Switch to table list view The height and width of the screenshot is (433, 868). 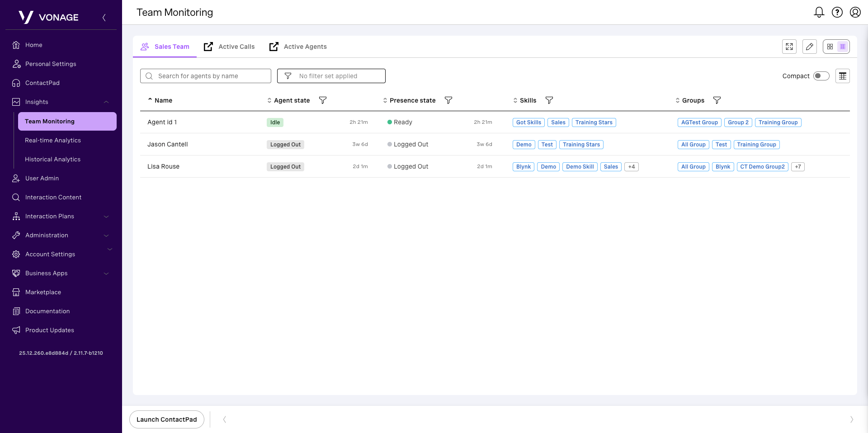(843, 47)
